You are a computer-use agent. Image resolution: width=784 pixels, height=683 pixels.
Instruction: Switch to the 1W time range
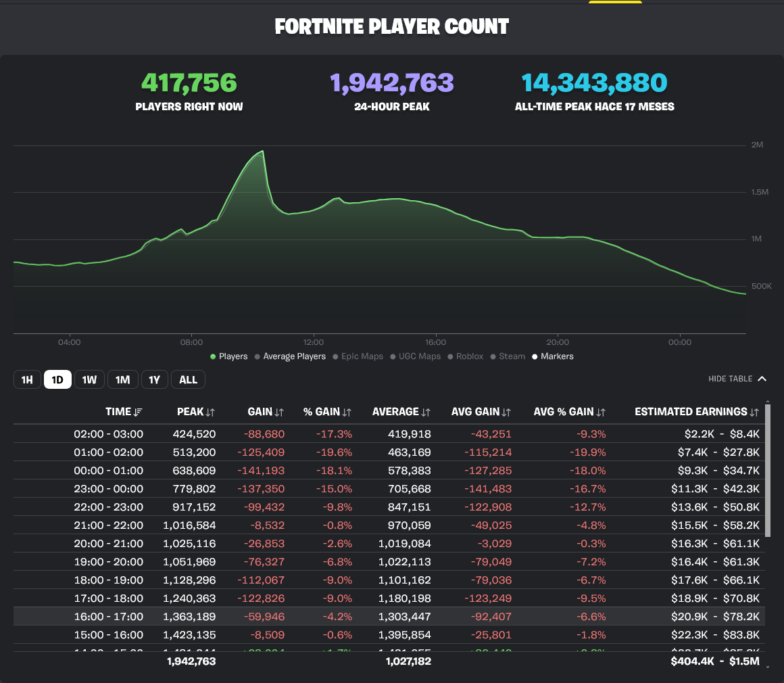89,380
